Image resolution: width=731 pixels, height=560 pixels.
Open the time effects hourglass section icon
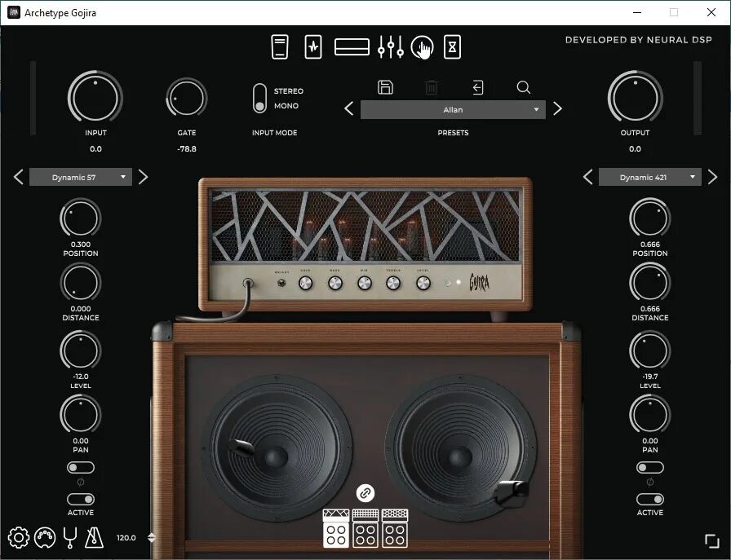[452, 47]
